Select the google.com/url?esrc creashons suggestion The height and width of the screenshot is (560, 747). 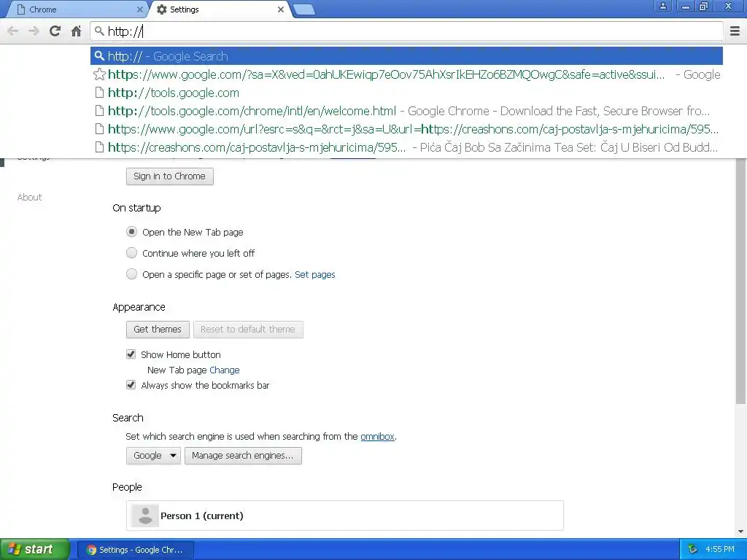pyautogui.click(x=406, y=129)
